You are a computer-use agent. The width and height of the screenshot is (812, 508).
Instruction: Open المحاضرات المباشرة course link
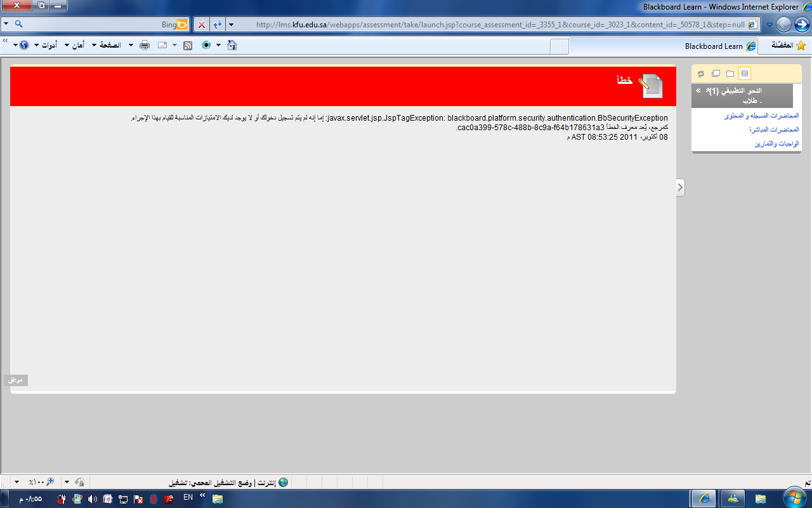click(x=774, y=130)
